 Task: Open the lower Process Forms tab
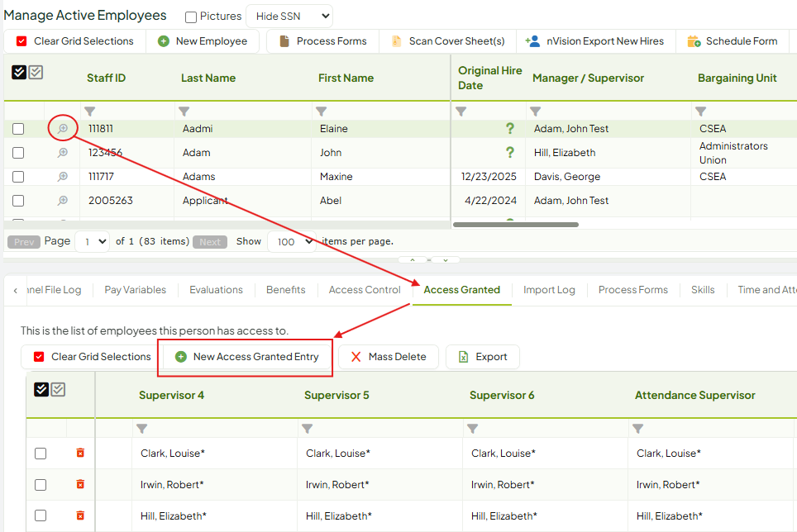pyautogui.click(x=632, y=290)
